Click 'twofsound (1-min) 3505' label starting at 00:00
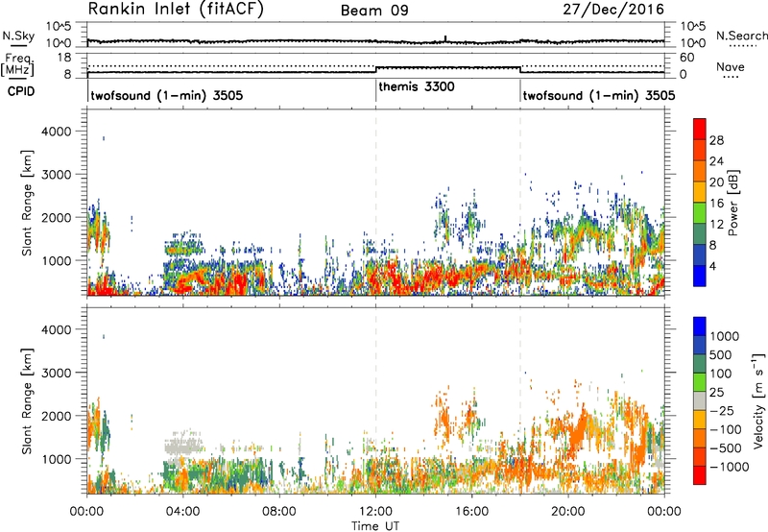This screenshot has width=768, height=532. (x=166, y=95)
